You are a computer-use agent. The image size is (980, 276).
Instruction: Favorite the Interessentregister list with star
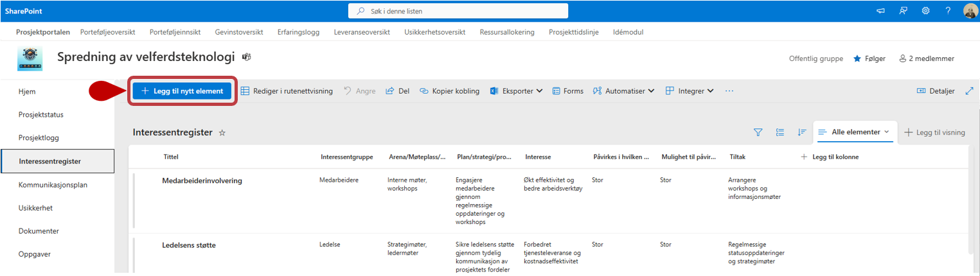tap(222, 133)
